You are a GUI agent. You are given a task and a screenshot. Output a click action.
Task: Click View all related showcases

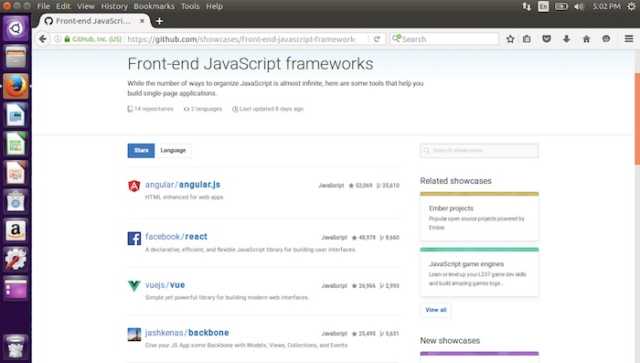tap(436, 310)
